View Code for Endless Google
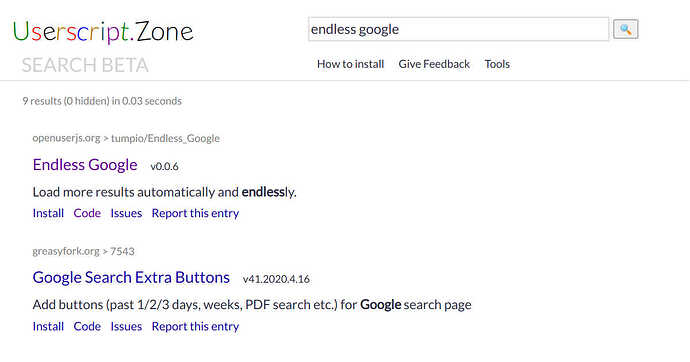Image resolution: width=690 pixels, height=362 pixels. (87, 213)
